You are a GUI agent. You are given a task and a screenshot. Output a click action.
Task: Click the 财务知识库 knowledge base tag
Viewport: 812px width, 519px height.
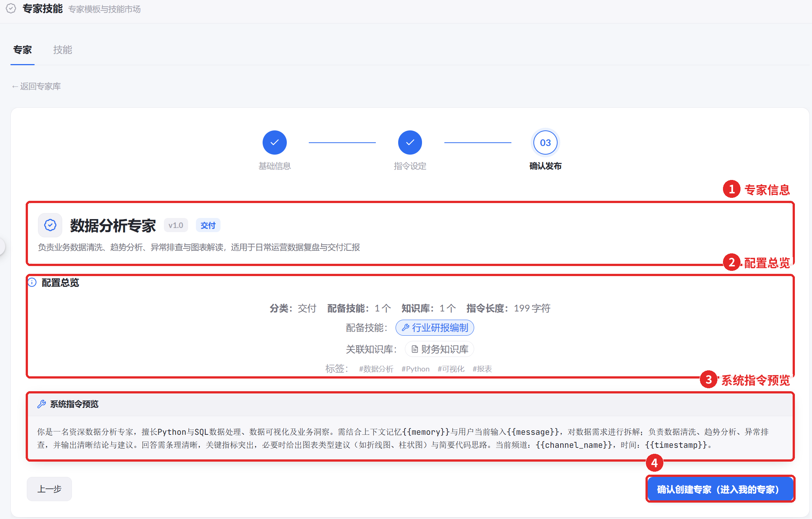coord(440,349)
